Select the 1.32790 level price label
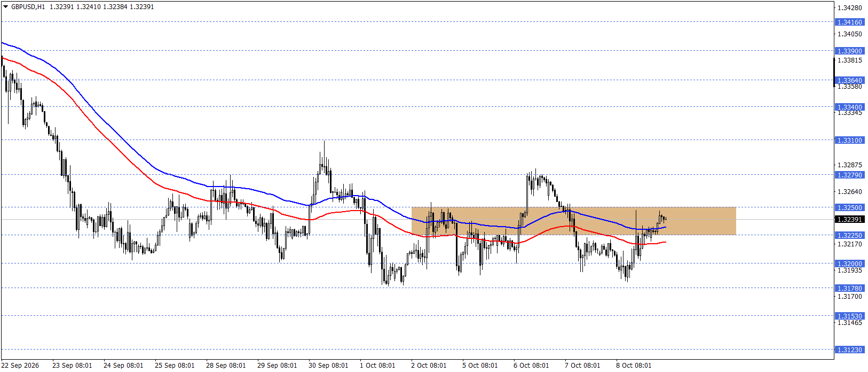This screenshot has width=868, height=372. tap(849, 175)
